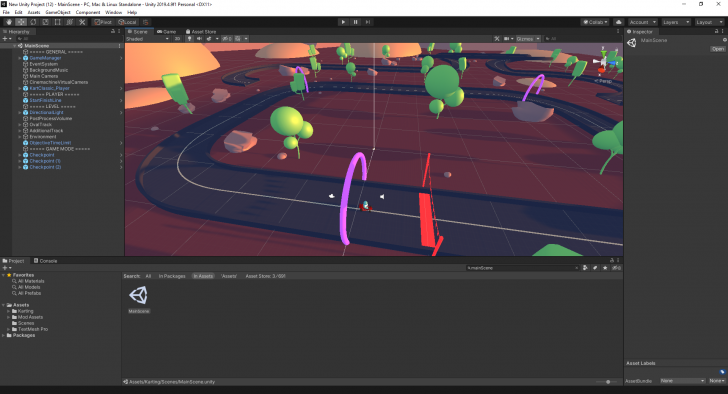Click the Open button in Inspector
Viewport: 728px width, 394px height.
click(x=718, y=49)
